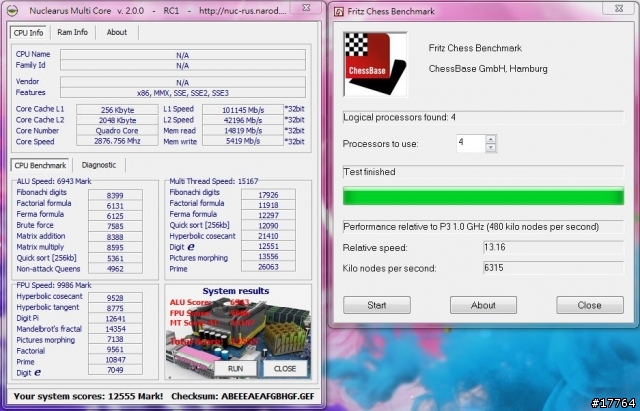This screenshot has width=640, height=411.
Task: Click the Performance relative to P3 1.0 GHz text
Action: (471, 227)
